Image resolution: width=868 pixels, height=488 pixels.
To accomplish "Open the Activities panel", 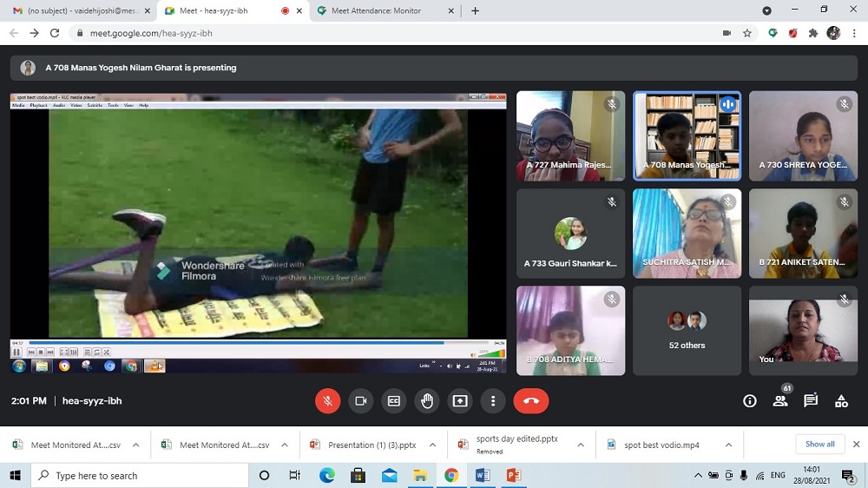I will tap(841, 401).
